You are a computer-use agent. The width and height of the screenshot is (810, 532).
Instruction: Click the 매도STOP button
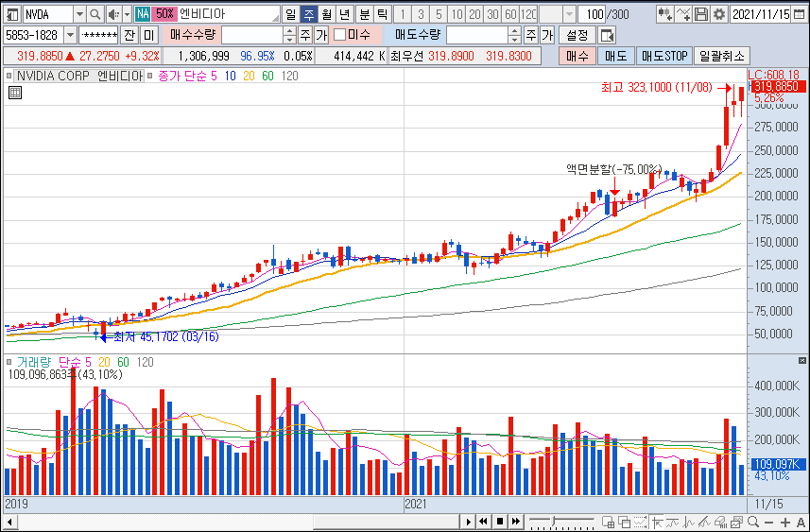point(664,56)
